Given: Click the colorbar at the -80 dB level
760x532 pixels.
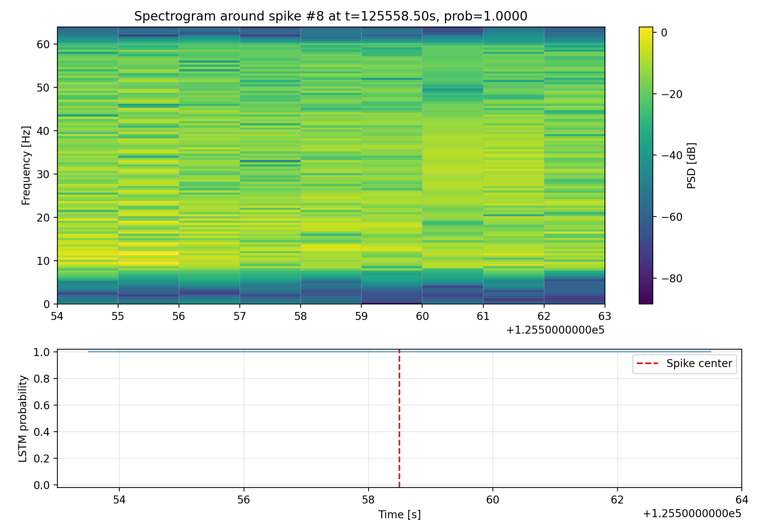Looking at the screenshot, I should 646,279.
